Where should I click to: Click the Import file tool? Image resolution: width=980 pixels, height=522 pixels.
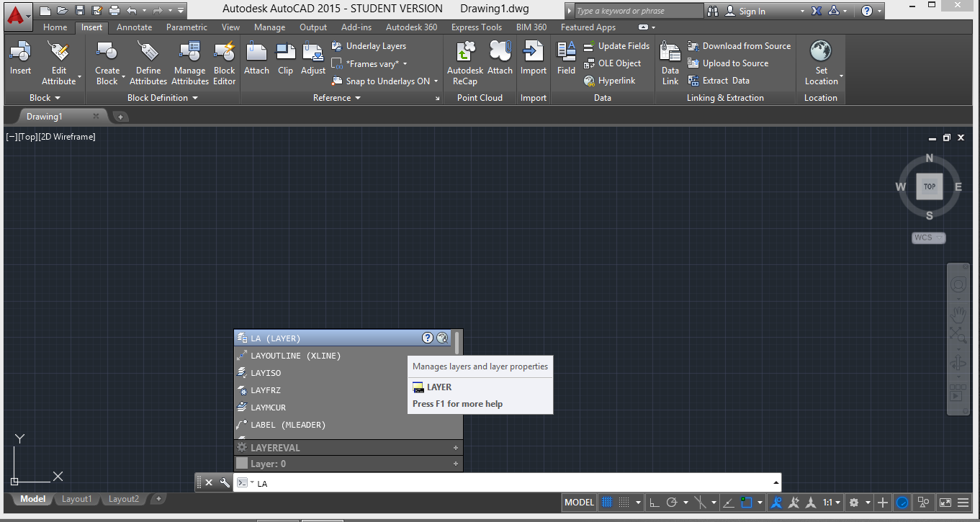tap(534, 58)
